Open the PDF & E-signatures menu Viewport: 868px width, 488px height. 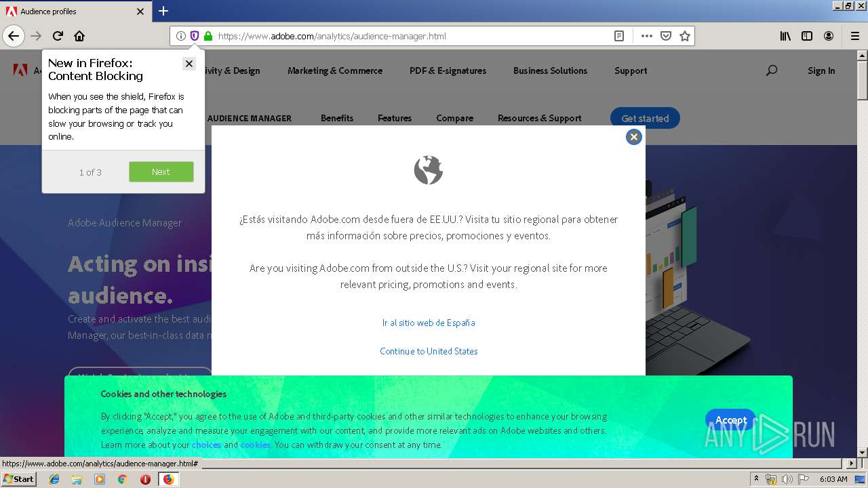point(448,70)
